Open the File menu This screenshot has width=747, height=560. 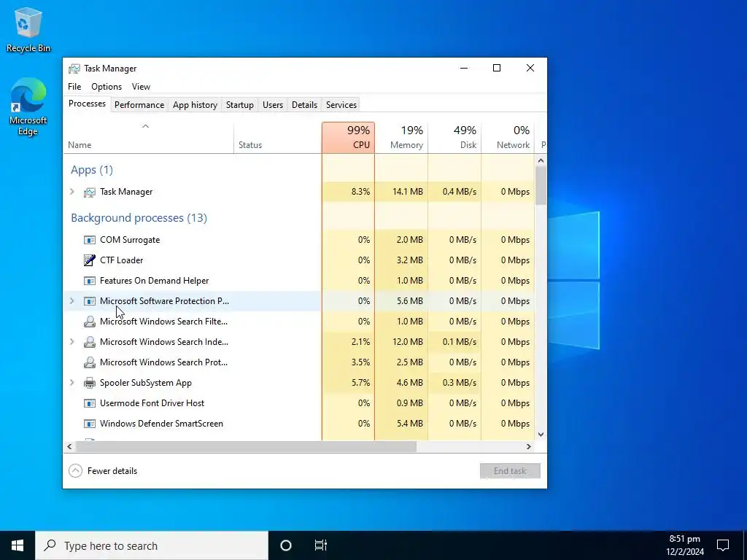[x=74, y=87]
